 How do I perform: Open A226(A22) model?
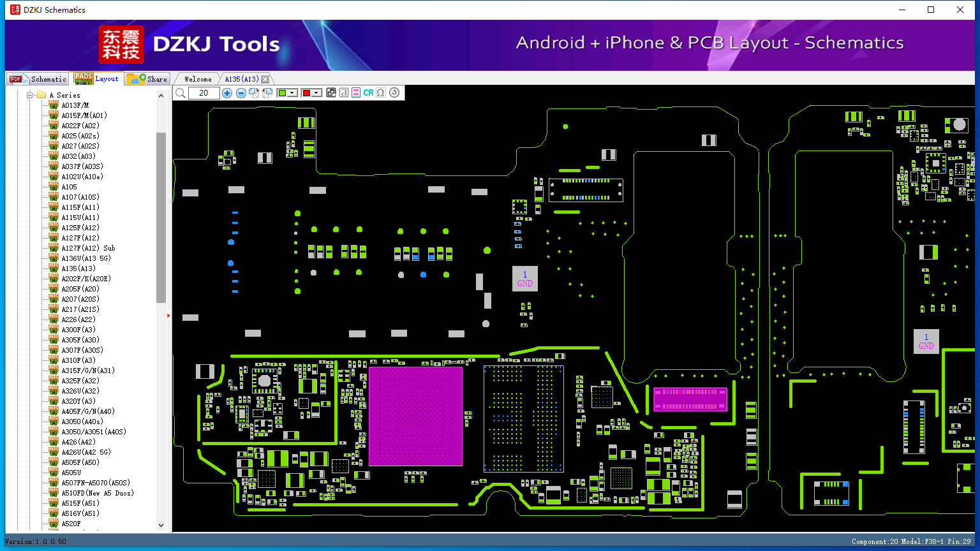(x=78, y=320)
